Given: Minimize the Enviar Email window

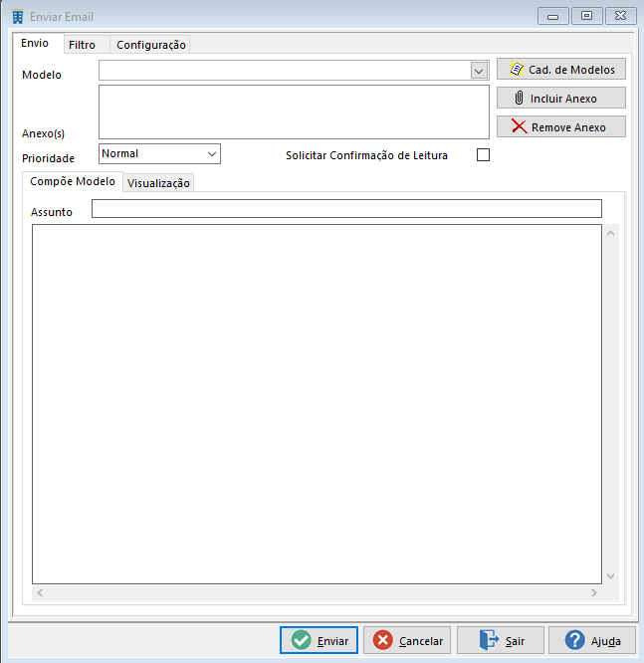Looking at the screenshot, I should [x=552, y=17].
